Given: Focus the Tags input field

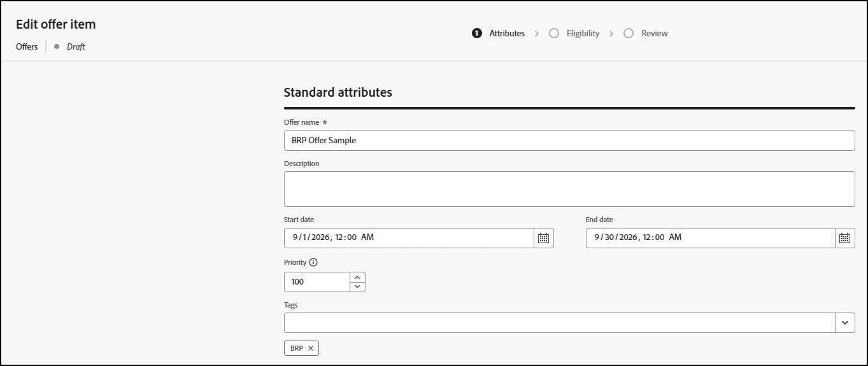Looking at the screenshot, I should click(x=559, y=323).
